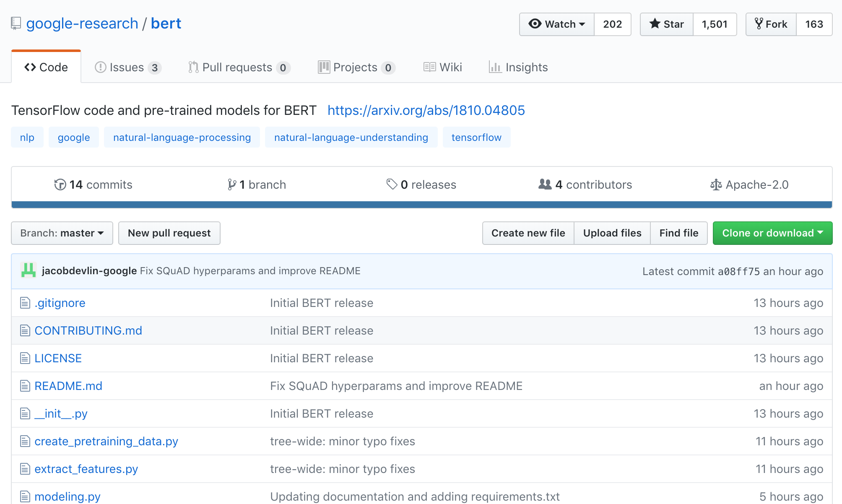842x504 pixels.
Task: Open the Watch dropdown menu
Action: (557, 24)
